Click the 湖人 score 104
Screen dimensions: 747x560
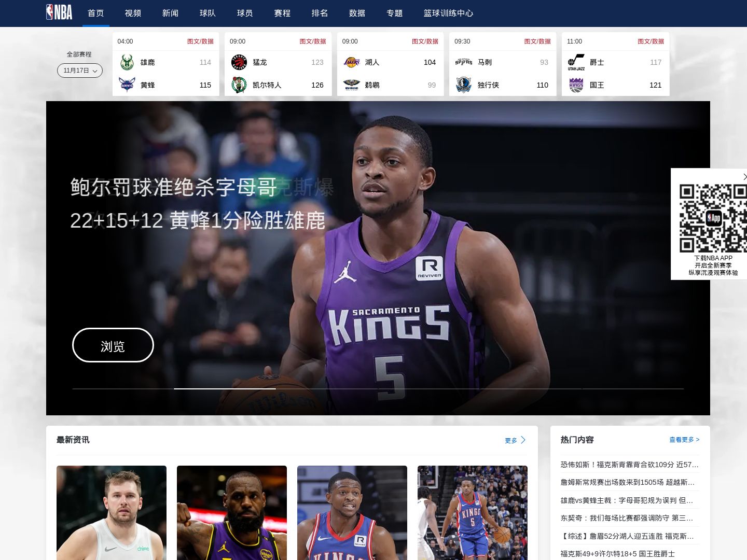(x=430, y=62)
